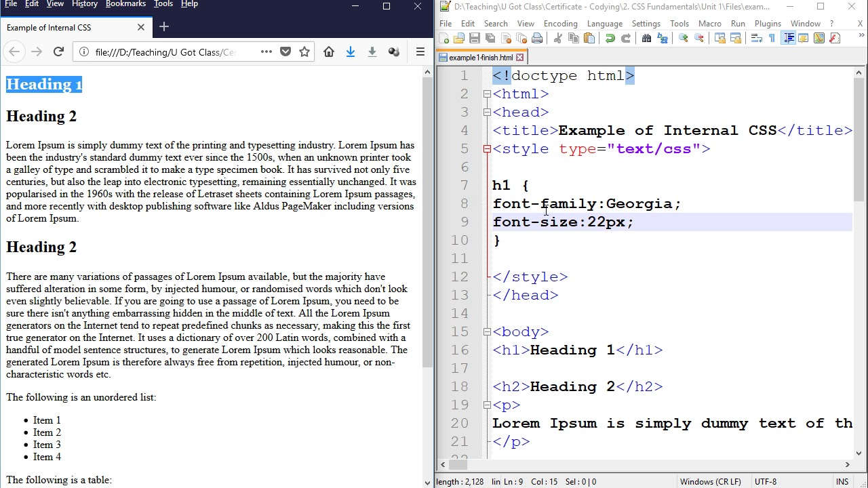Collapse the style fold marker on line 5
Screen dimensions: 868x488
click(487, 149)
